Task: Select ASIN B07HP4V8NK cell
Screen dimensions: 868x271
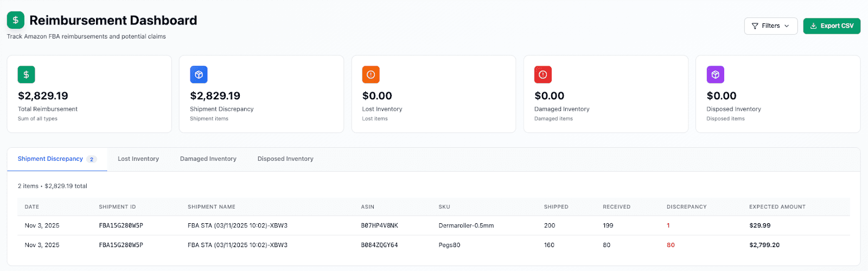Action: (380, 225)
